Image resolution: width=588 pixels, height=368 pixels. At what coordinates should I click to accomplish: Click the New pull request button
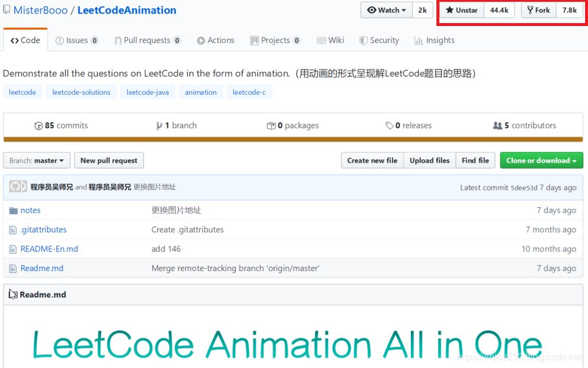[109, 160]
